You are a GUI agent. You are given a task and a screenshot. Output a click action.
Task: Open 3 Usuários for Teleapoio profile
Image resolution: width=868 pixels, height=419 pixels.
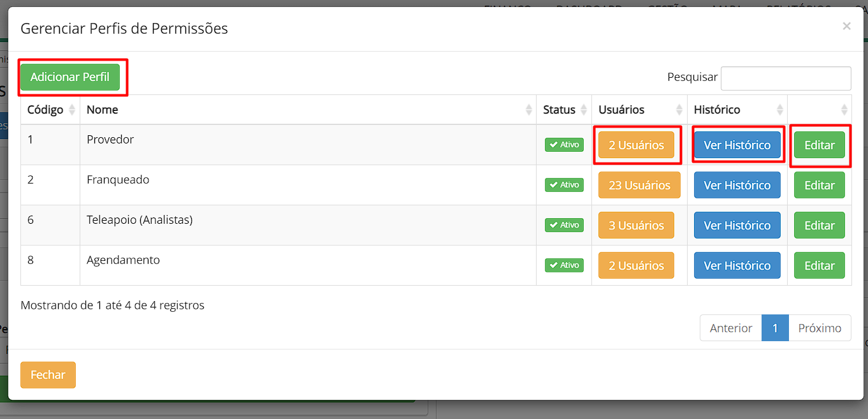tap(636, 226)
